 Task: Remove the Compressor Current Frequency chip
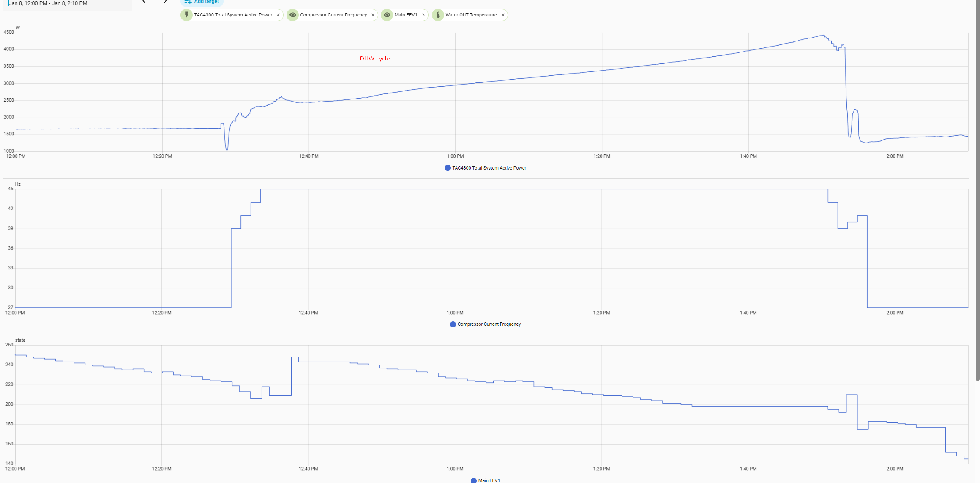[373, 15]
